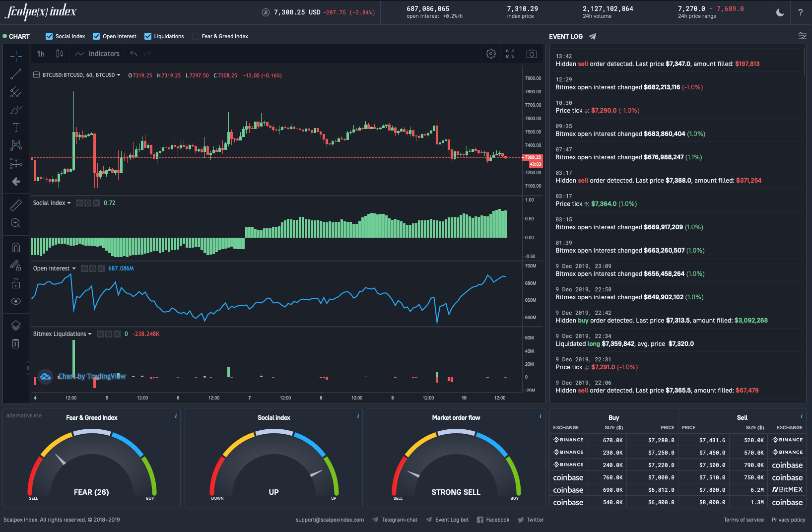The image size is (812, 532).
Task: Select the crosshair cursor tool
Action: point(16,56)
